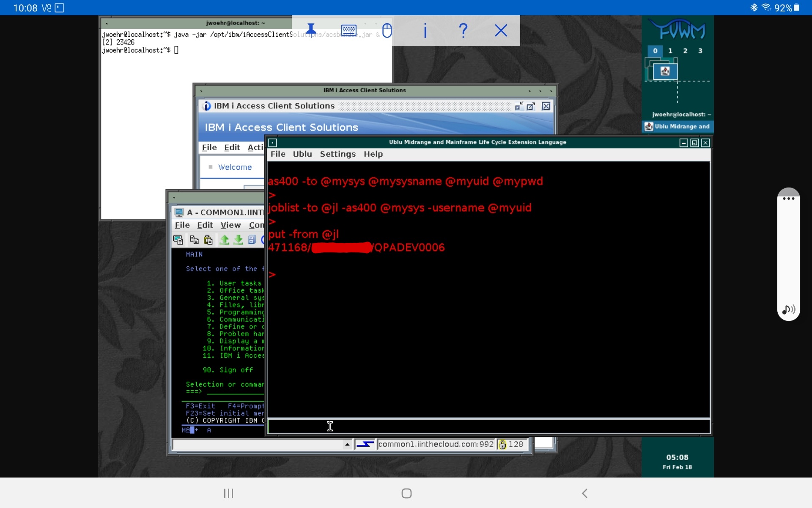Screen dimensions: 812x508
Task: Click the Copy icon in emulator toolbar
Action: point(194,240)
